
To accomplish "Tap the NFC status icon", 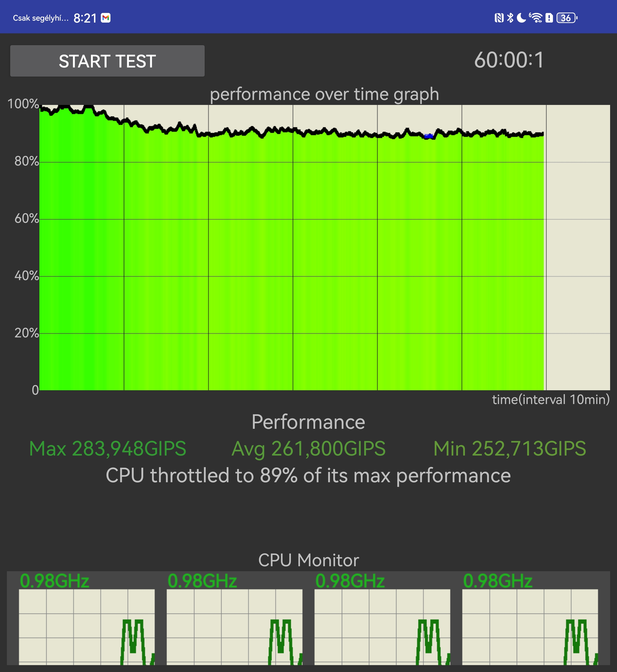I will coord(499,18).
